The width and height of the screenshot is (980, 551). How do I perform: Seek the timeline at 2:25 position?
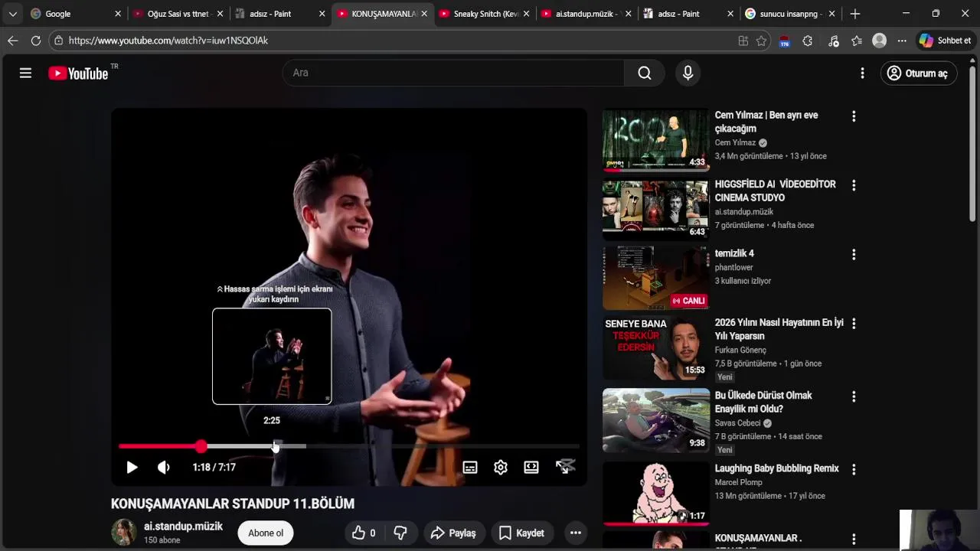pyautogui.click(x=276, y=446)
